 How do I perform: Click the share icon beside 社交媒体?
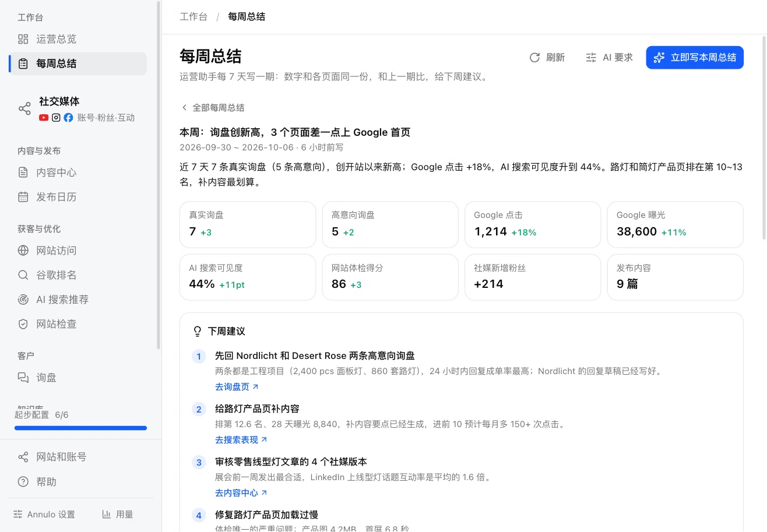point(24,109)
